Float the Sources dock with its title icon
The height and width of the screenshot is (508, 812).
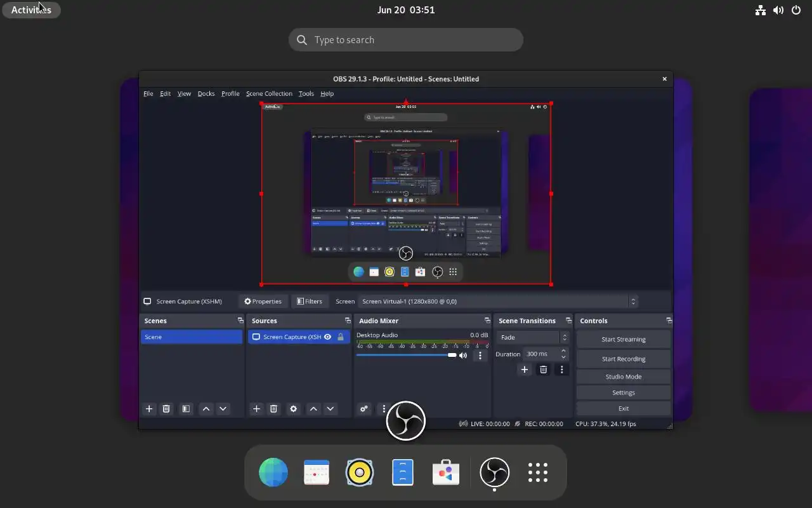click(x=348, y=321)
